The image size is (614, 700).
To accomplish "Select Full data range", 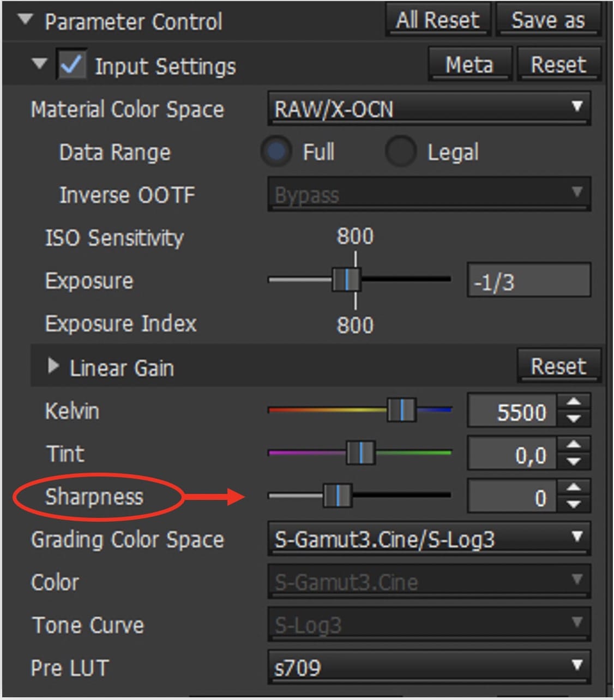I will pyautogui.click(x=276, y=152).
